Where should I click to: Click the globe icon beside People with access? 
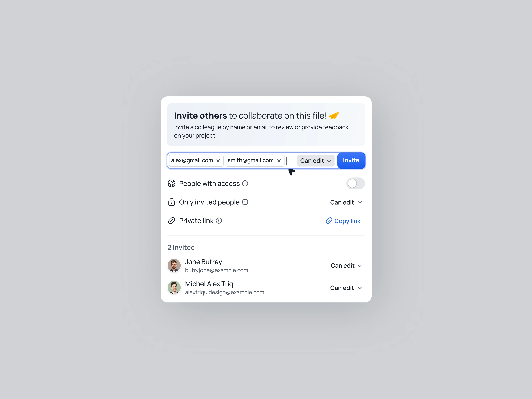(171, 184)
